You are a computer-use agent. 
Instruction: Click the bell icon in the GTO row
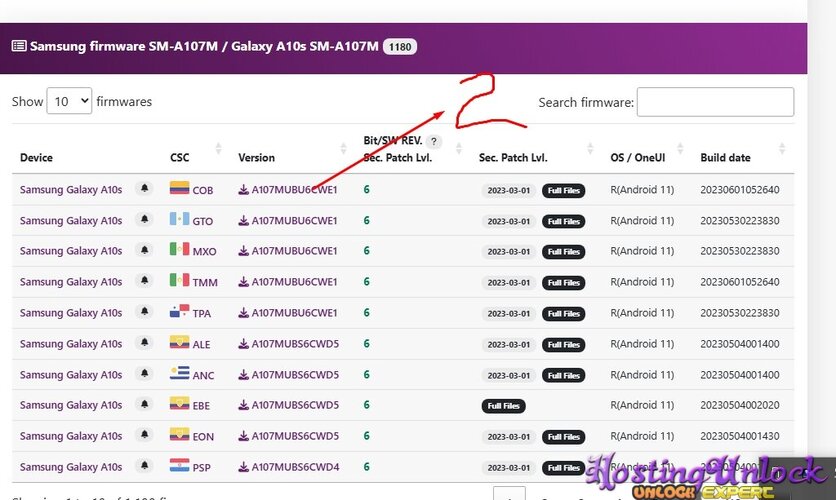click(144, 219)
